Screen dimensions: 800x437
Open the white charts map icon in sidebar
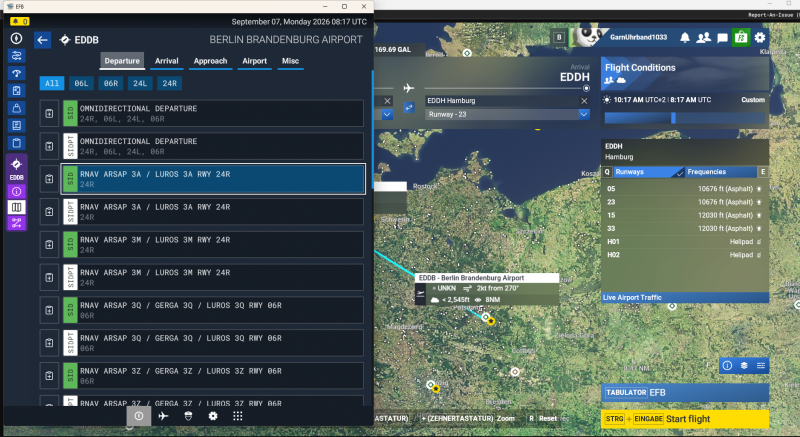coord(16,207)
